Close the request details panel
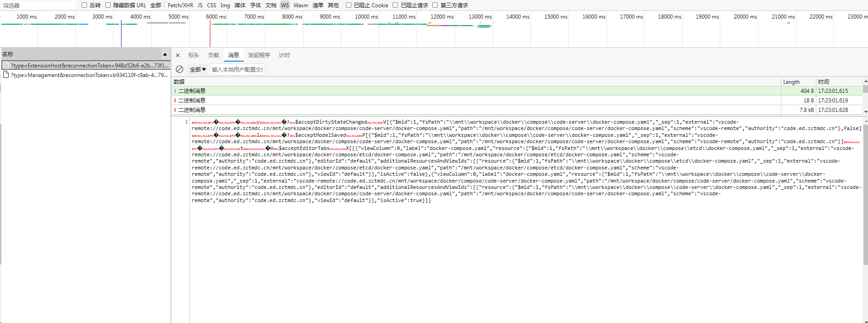Viewport: 868px width, 323px height. 178,55
